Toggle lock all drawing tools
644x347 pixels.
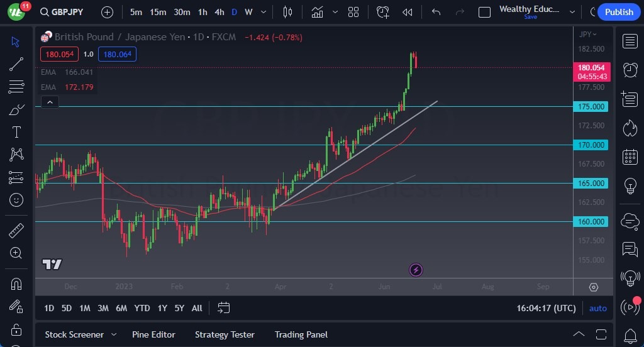click(x=16, y=329)
